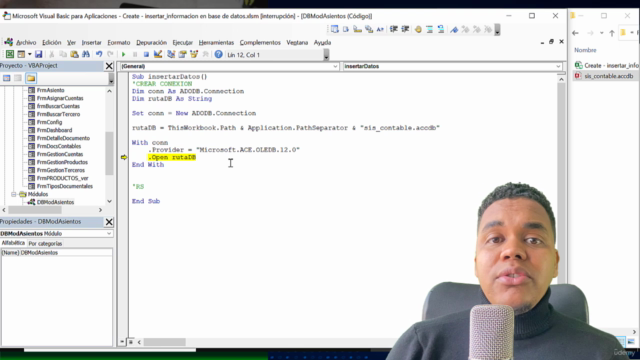Click the Complete Word icon in Edit toolbar
640x360 pixels.
pos(380,29)
